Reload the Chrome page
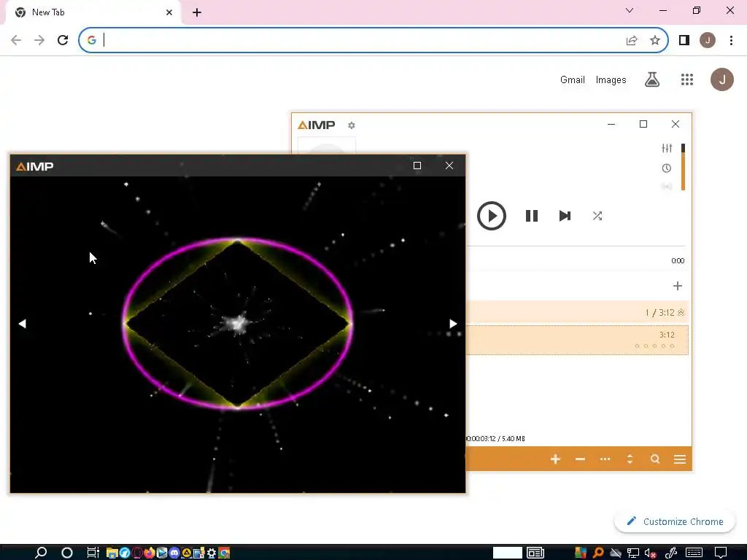 point(63,40)
